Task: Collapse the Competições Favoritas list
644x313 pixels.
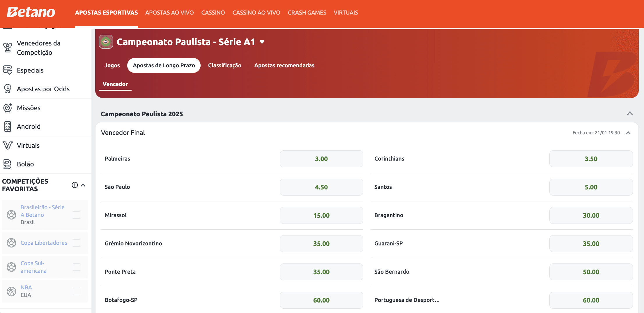Action: point(83,185)
